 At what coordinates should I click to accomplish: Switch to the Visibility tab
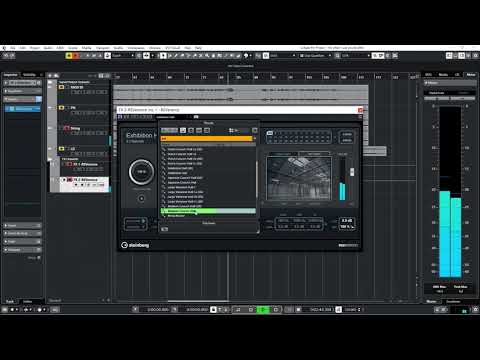[x=29, y=75]
